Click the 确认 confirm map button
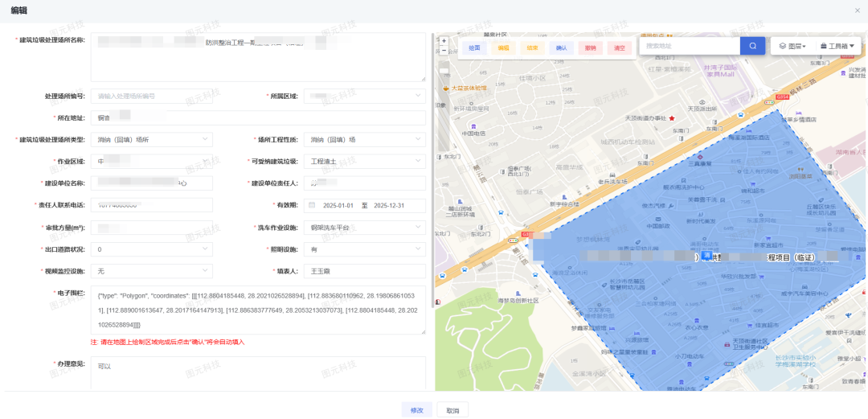The width and height of the screenshot is (868, 419). tap(561, 48)
